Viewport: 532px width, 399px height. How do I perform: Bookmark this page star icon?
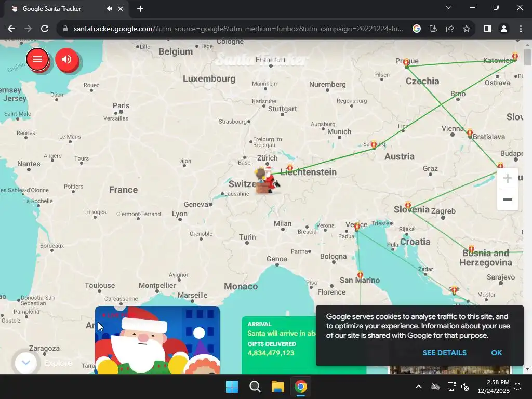[467, 29]
